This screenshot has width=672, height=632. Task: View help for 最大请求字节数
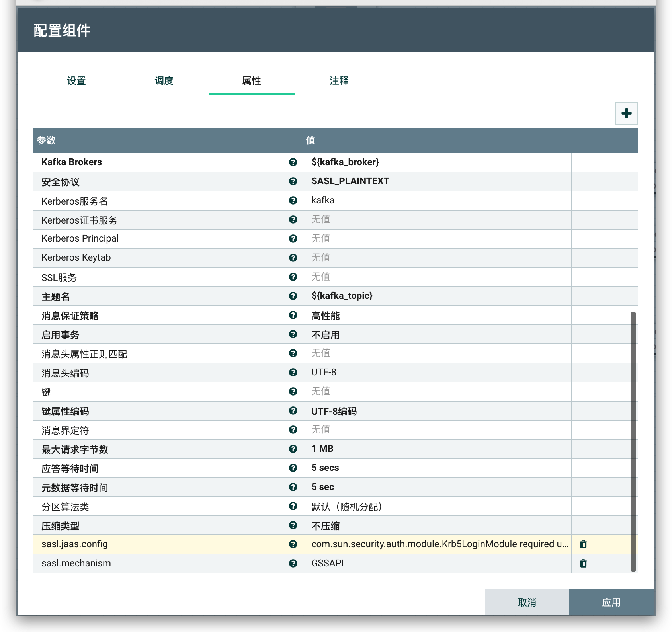point(293,449)
